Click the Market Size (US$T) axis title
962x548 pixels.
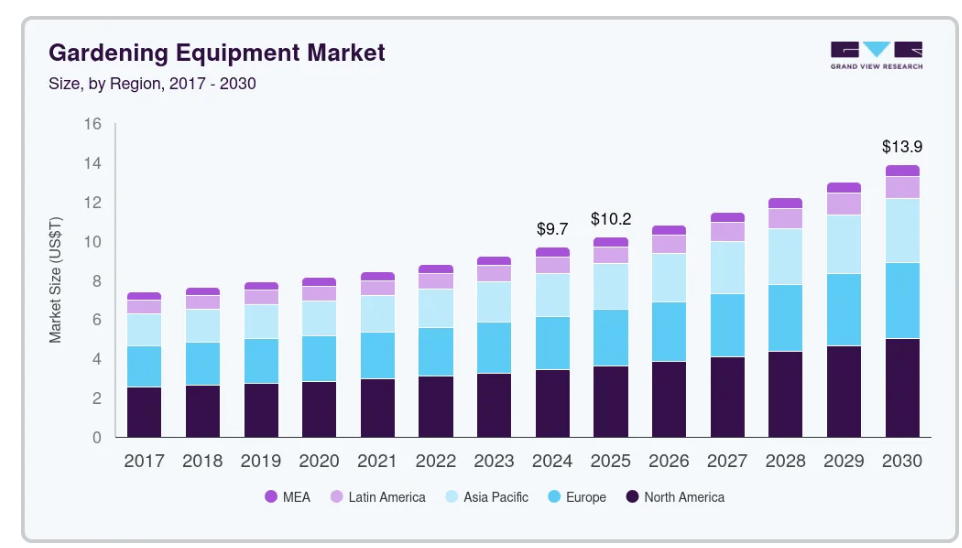[x=56, y=280]
